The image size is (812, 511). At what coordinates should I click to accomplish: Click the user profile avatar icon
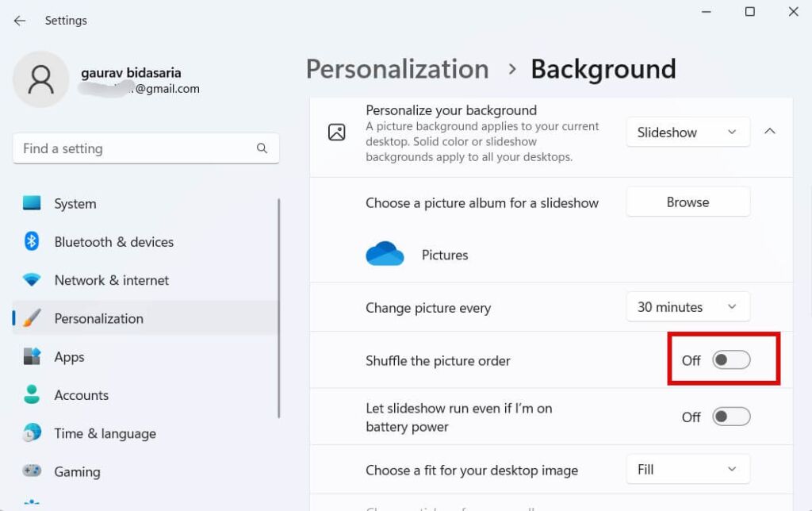pos(41,79)
